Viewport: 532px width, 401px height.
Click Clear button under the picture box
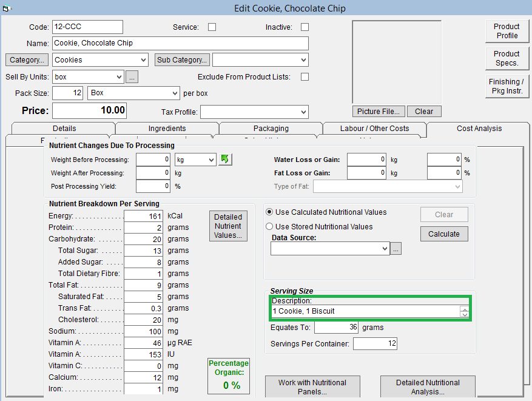click(424, 111)
